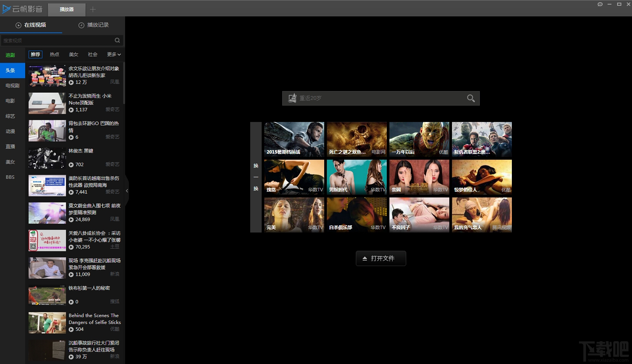
Task: Open the 自杀俱乐部 movie thumbnail
Action: (x=357, y=215)
